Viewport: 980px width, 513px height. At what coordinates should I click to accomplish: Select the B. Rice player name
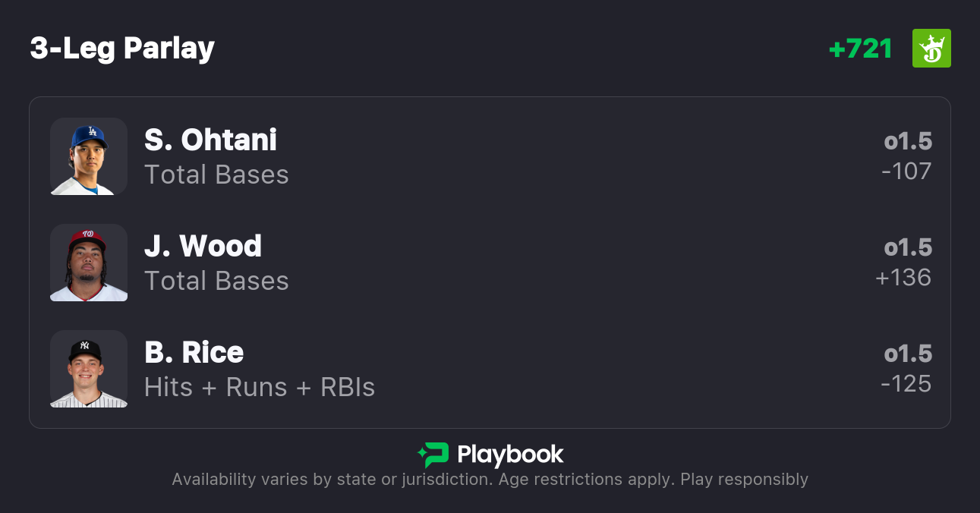pos(194,353)
